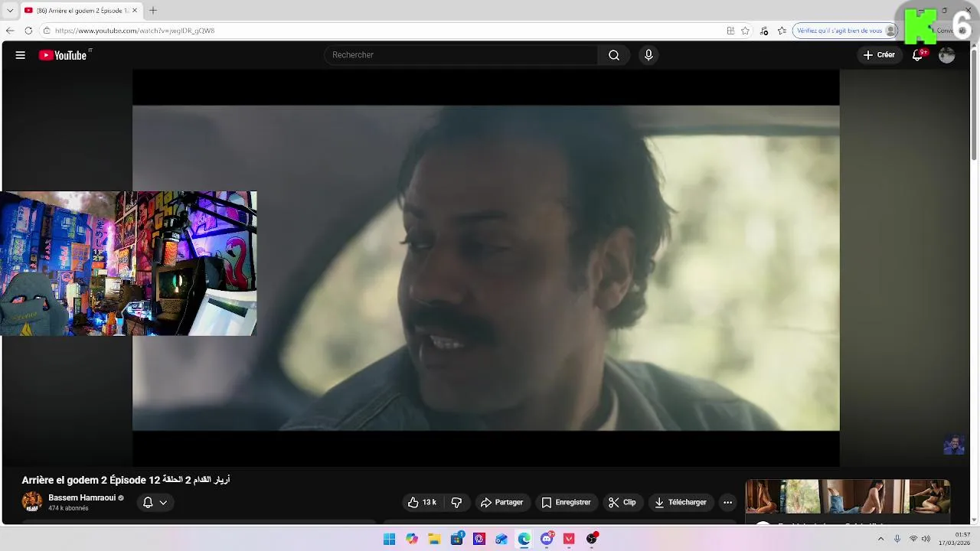Open the YouTube account avatar menu
980x551 pixels.
coord(947,55)
